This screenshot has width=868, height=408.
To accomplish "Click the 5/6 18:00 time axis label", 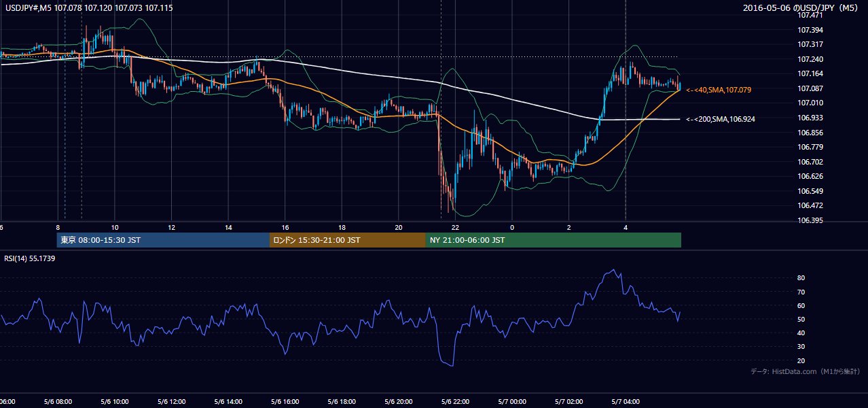I will click(342, 402).
